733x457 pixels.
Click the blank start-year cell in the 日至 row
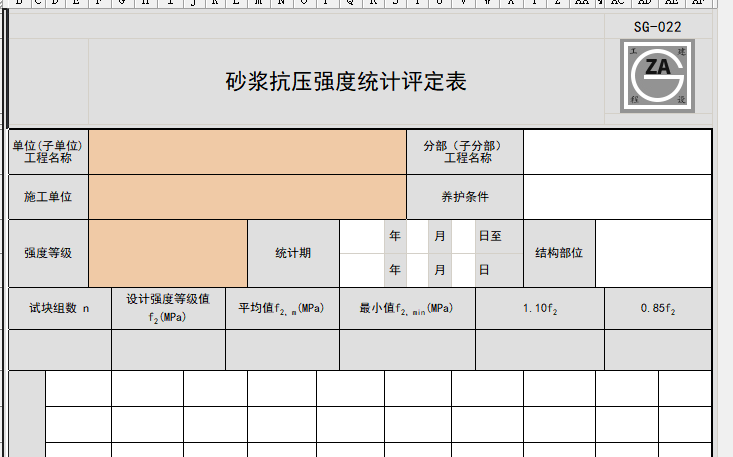click(362, 236)
